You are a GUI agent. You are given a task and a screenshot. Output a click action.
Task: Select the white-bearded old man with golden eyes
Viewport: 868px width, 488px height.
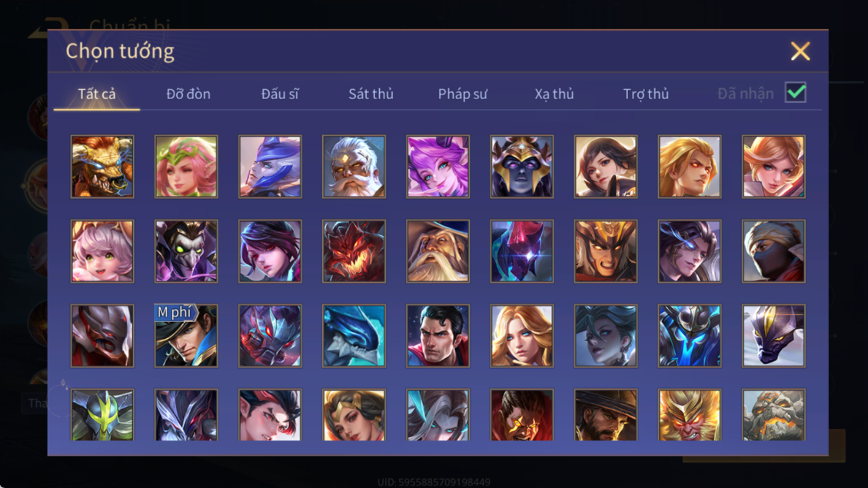coord(354,167)
